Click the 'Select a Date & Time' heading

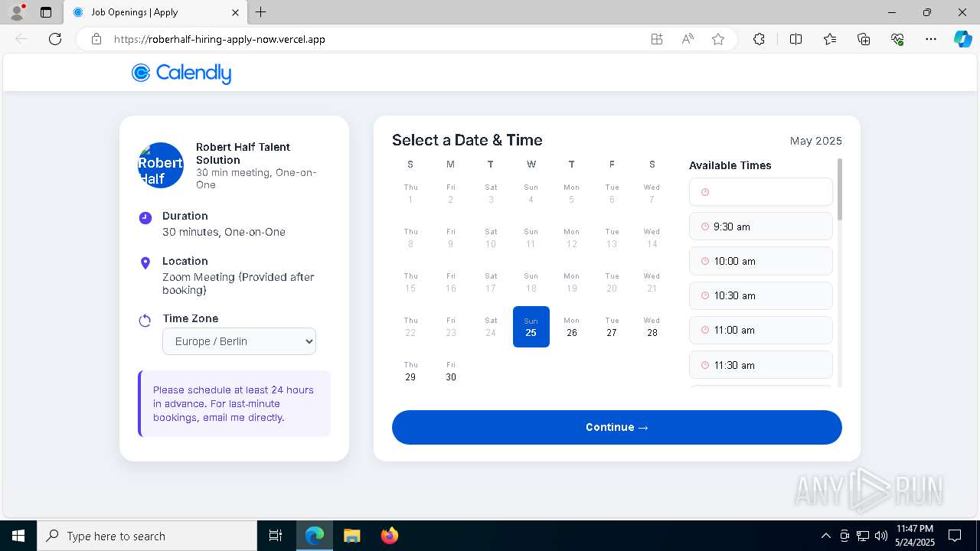tap(467, 140)
